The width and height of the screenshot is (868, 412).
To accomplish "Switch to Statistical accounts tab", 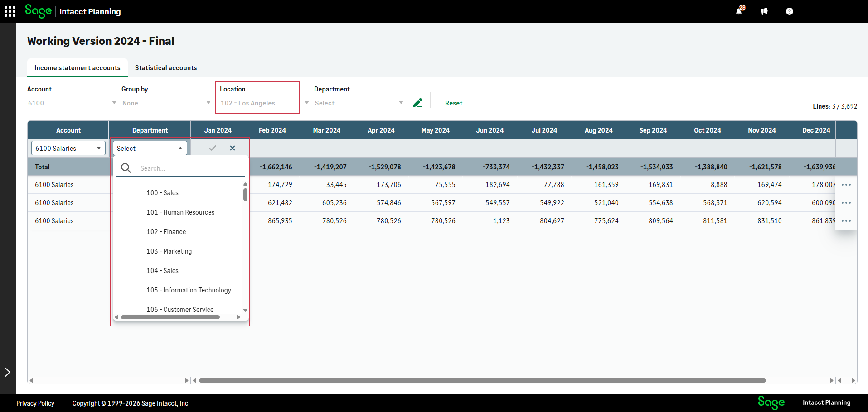I will (166, 68).
